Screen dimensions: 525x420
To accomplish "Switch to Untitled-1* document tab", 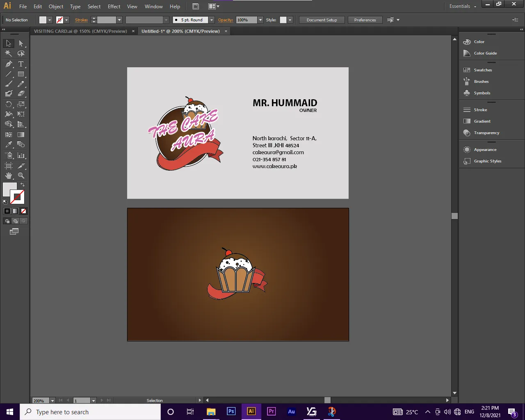I will point(180,31).
